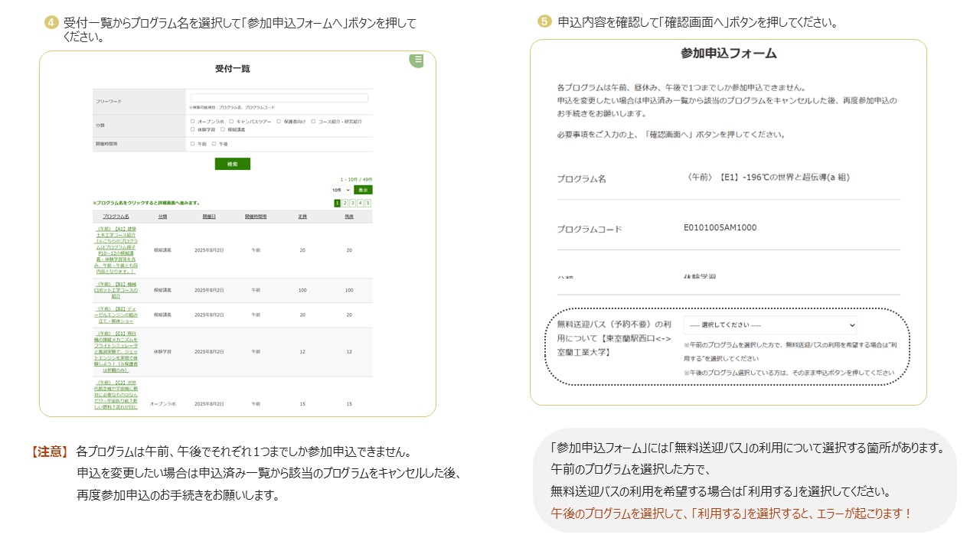This screenshot has width=980, height=551.
Task: Go to pagination page 2
Action: [x=345, y=203]
